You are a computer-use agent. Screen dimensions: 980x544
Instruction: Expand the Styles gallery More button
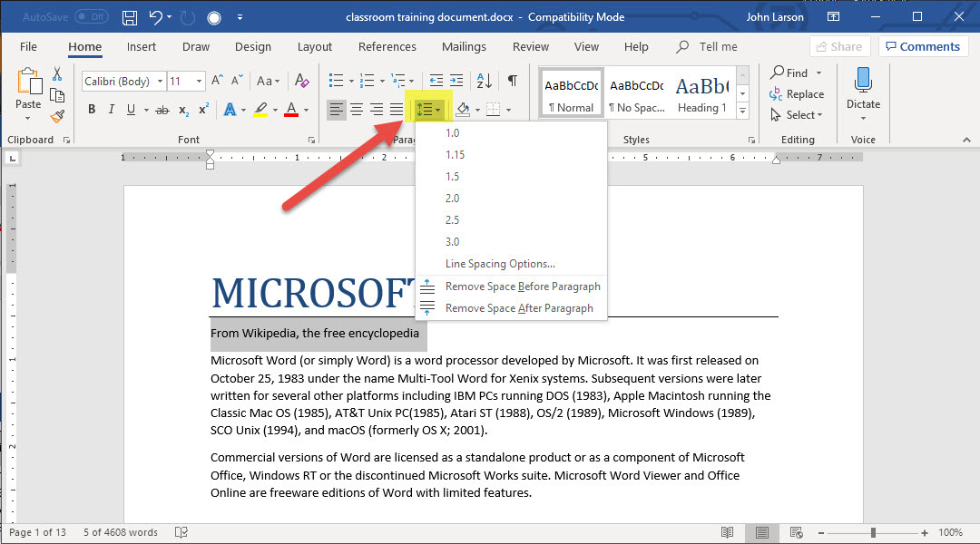point(742,111)
